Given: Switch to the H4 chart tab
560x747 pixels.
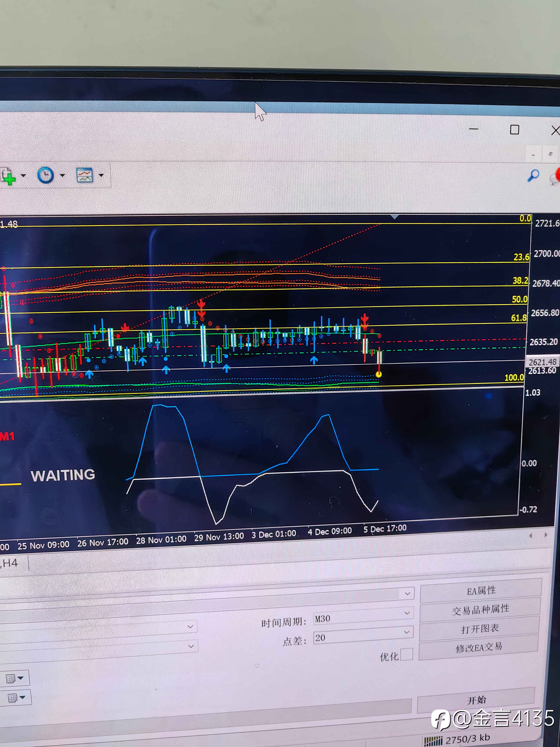Looking at the screenshot, I should 9,563.
